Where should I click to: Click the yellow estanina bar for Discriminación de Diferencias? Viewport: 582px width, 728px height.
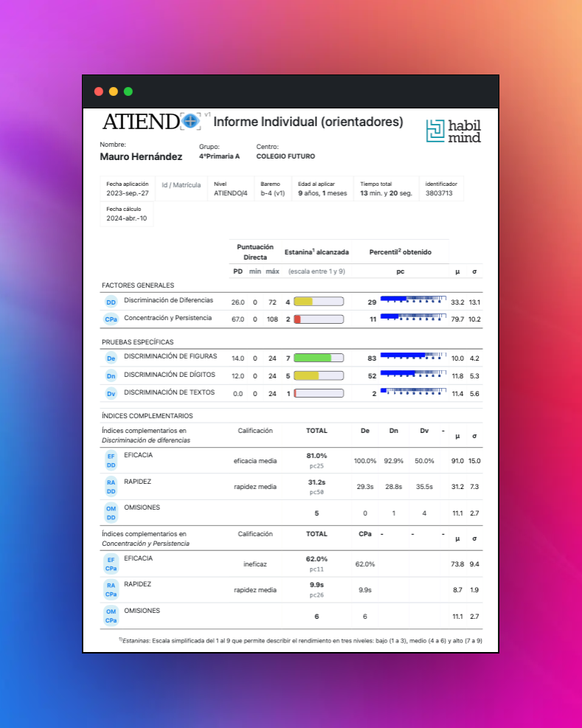319,302
